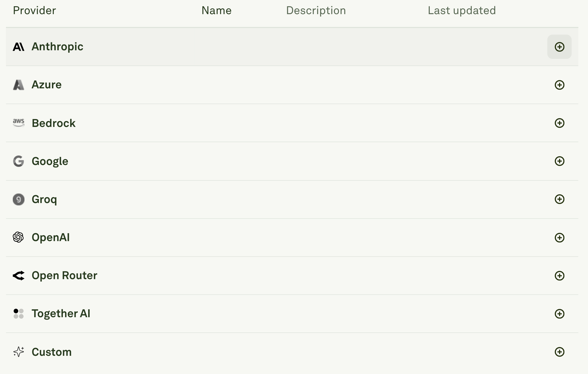This screenshot has height=374, width=588.
Task: Click the Custom provider sparkle icon
Action: pyautogui.click(x=19, y=352)
